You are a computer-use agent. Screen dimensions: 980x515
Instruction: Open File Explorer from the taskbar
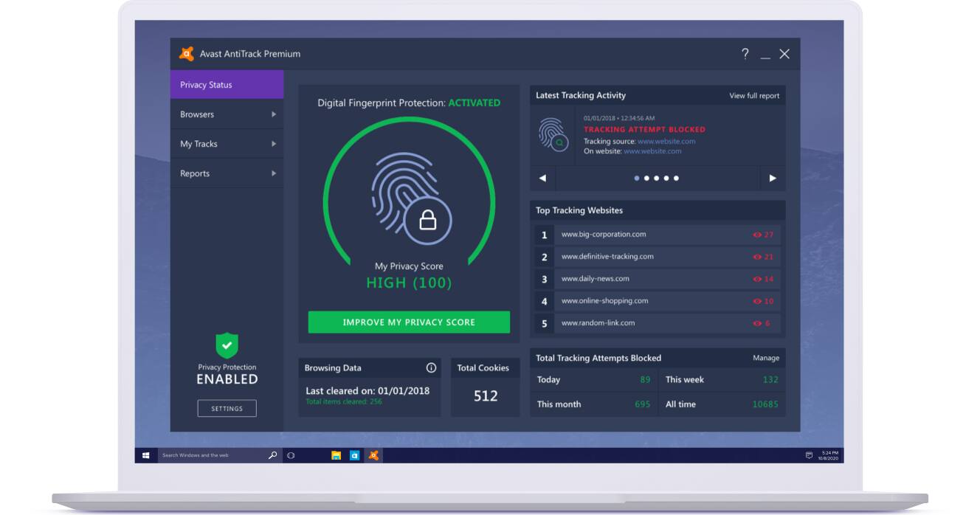point(336,455)
